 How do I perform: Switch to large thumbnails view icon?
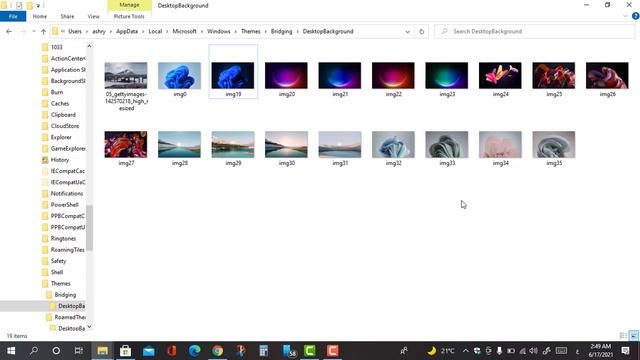click(x=634, y=336)
